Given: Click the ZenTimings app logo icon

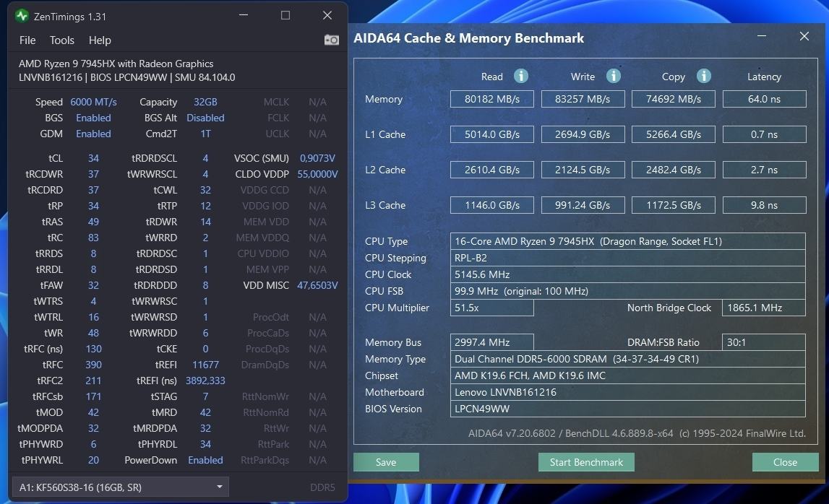Looking at the screenshot, I should (22, 16).
